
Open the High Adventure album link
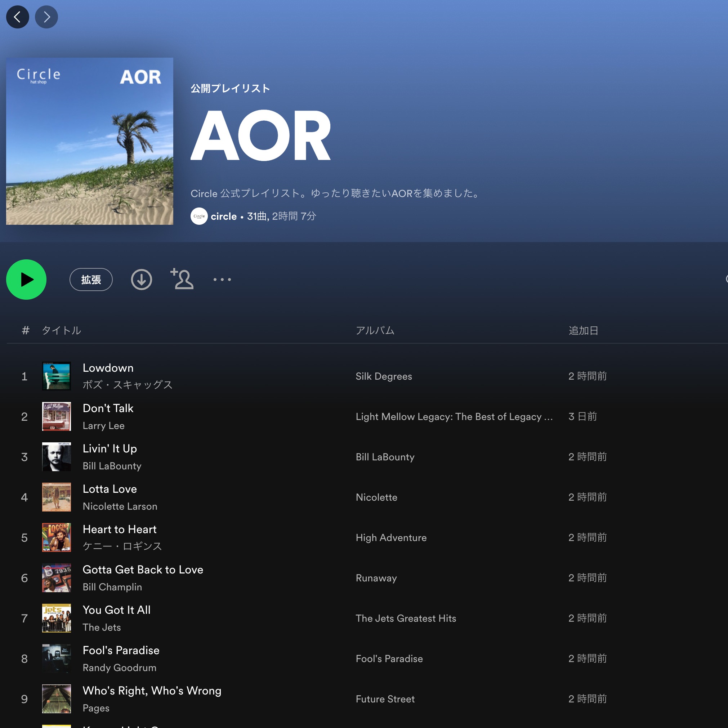click(x=391, y=537)
